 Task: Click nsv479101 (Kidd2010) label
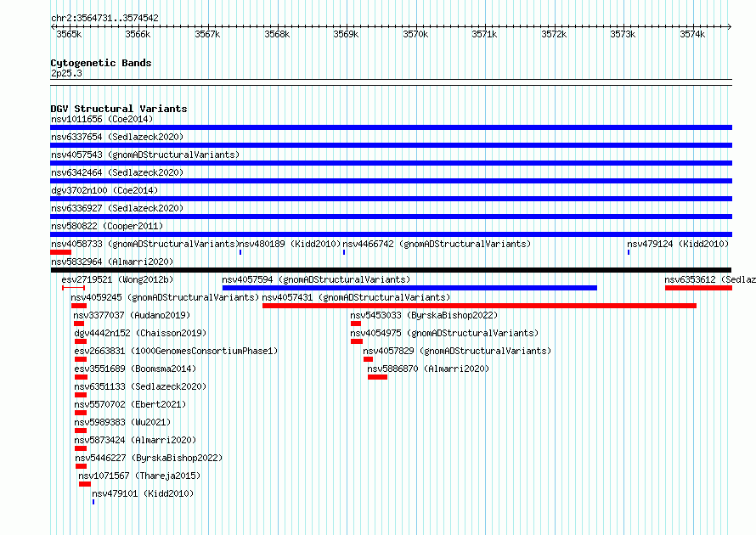click(143, 493)
